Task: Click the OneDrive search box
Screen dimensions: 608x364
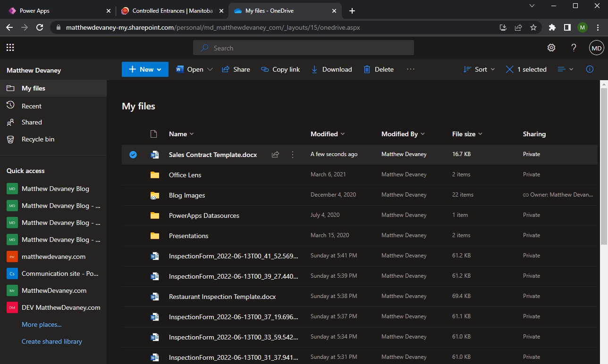Action: 303,48
